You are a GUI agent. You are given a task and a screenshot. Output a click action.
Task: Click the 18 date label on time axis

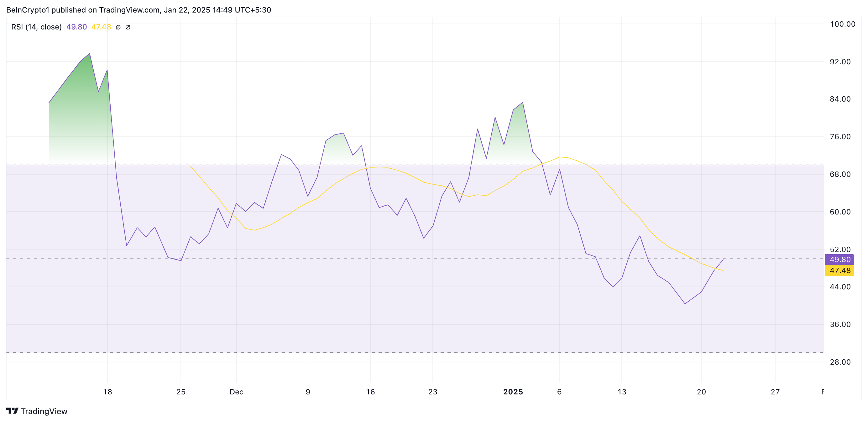pos(107,392)
